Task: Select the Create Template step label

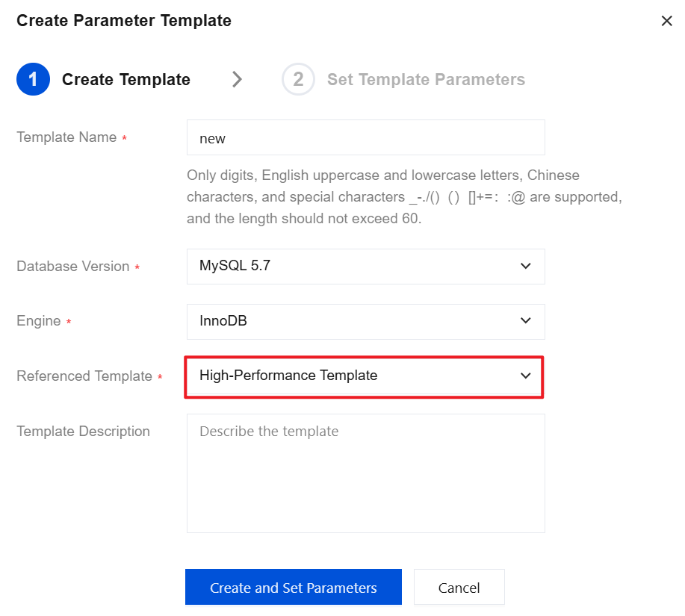Action: (125, 79)
